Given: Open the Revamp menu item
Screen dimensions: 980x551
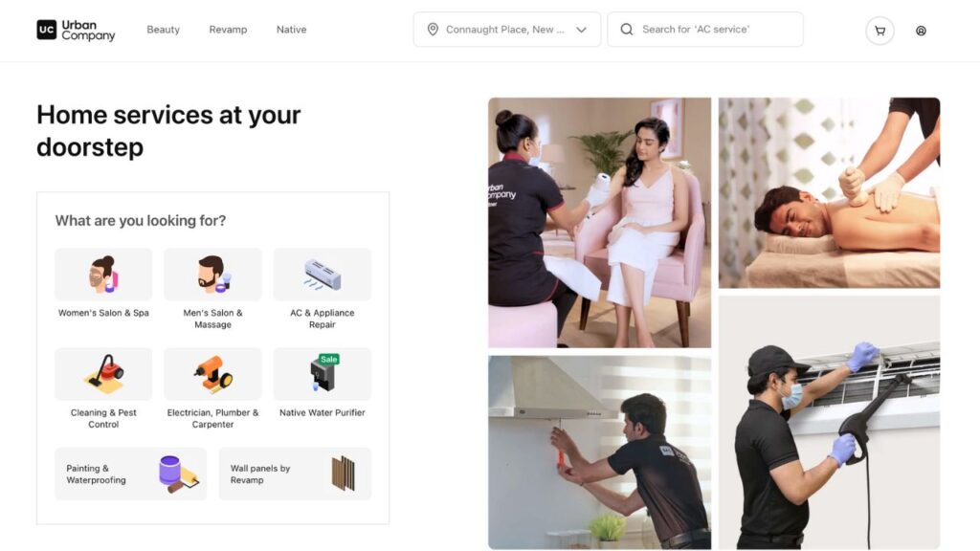Looking at the screenshot, I should [x=228, y=30].
